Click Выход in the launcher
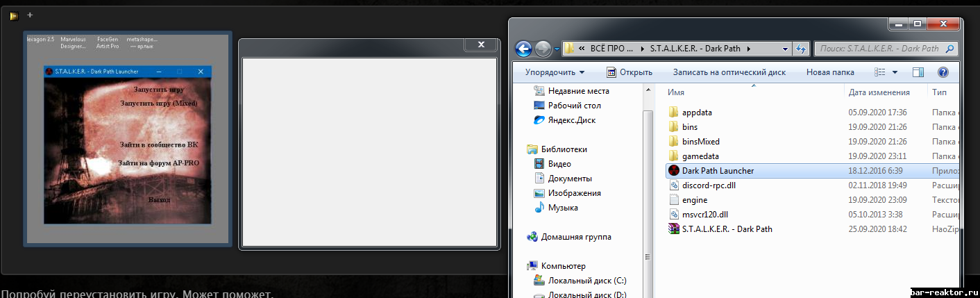 coord(159,199)
